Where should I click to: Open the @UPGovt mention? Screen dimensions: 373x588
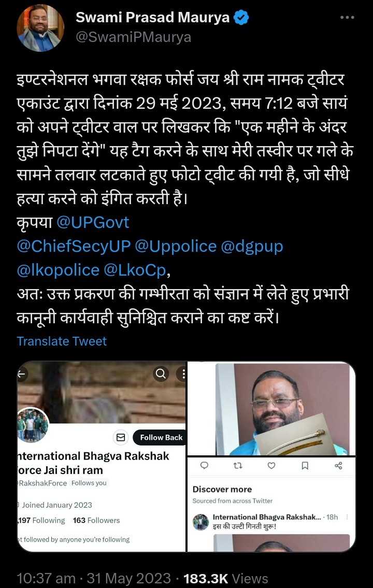(93, 222)
